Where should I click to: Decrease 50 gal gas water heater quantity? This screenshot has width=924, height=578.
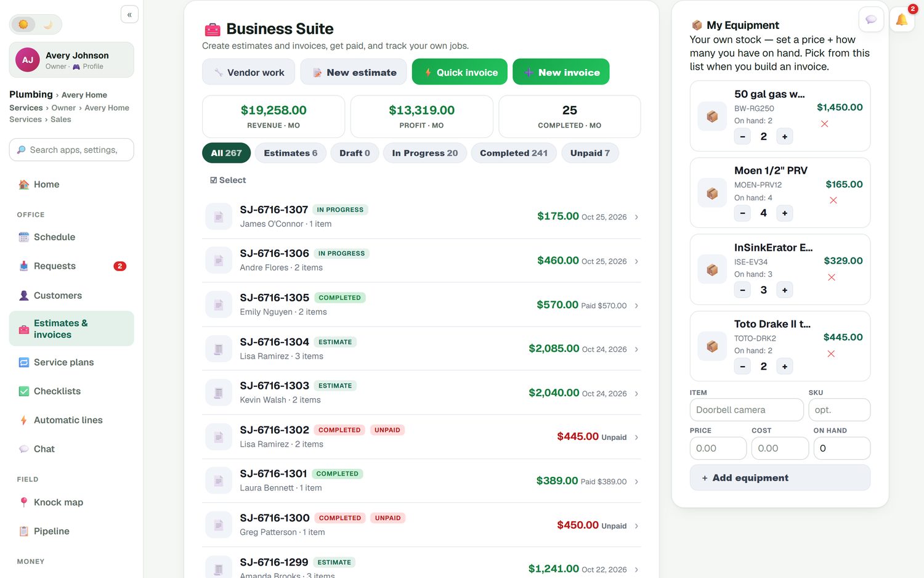pos(743,137)
